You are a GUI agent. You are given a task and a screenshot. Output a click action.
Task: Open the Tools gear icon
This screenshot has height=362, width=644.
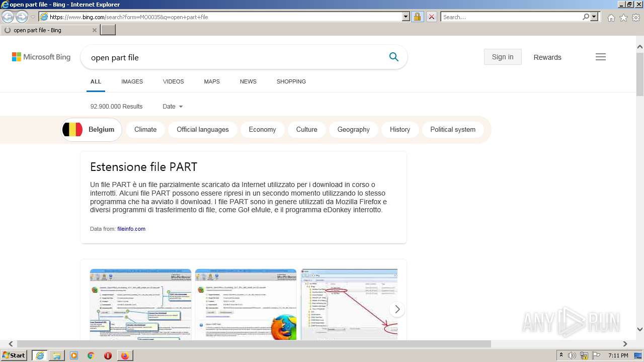636,17
